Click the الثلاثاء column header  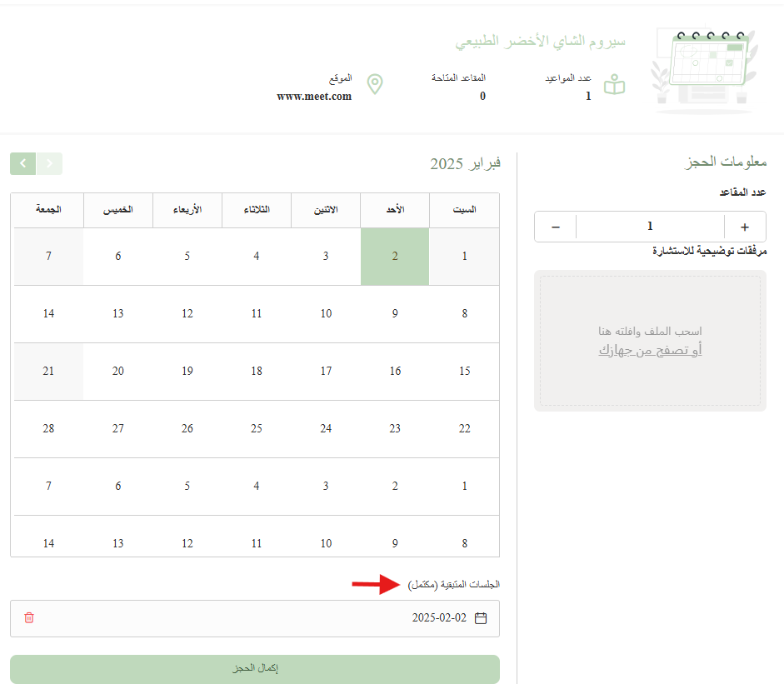tap(257, 210)
